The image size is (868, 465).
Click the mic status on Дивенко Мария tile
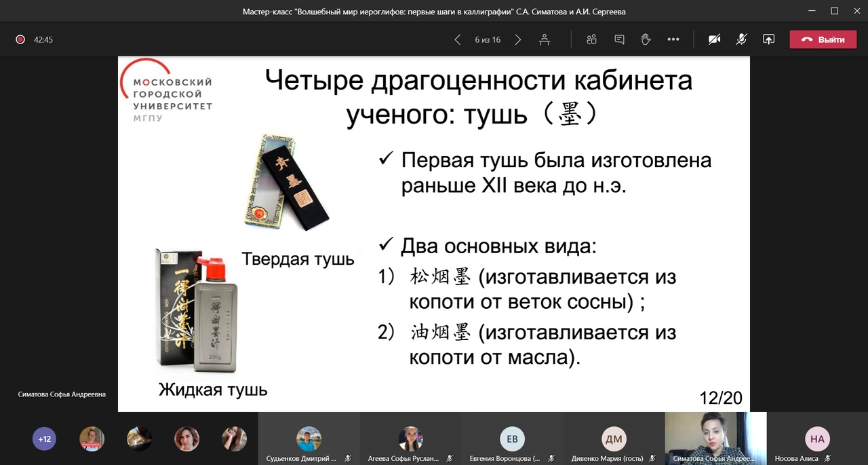[652, 458]
